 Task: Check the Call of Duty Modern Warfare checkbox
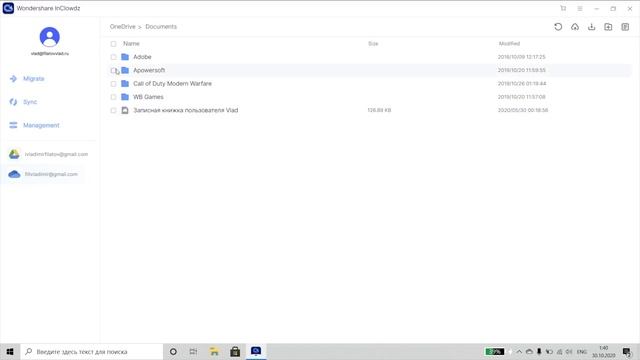113,84
